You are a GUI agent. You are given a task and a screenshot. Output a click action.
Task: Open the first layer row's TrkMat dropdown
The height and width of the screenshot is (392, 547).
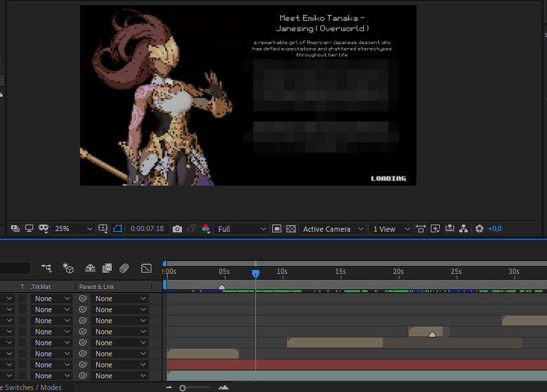[x=51, y=299]
